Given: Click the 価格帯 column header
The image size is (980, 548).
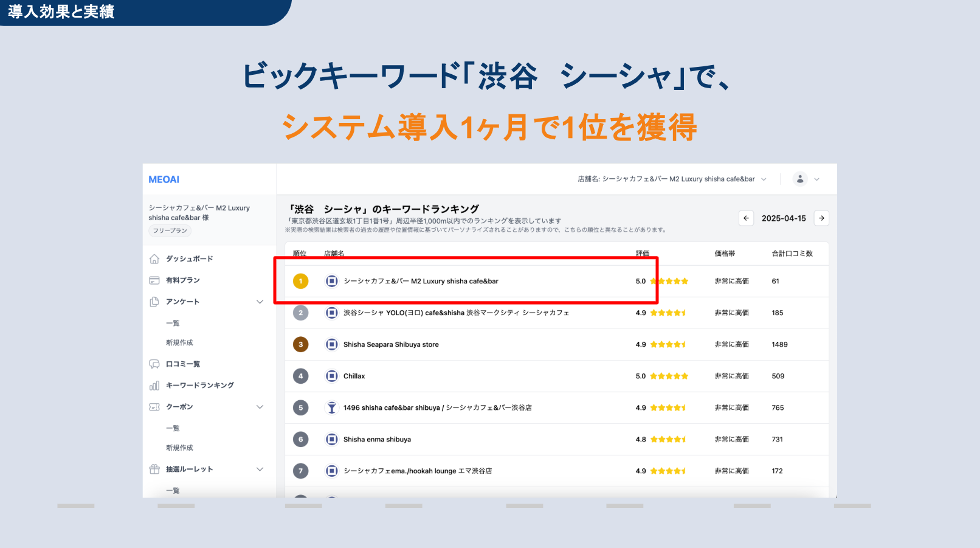Looking at the screenshot, I should pos(725,254).
